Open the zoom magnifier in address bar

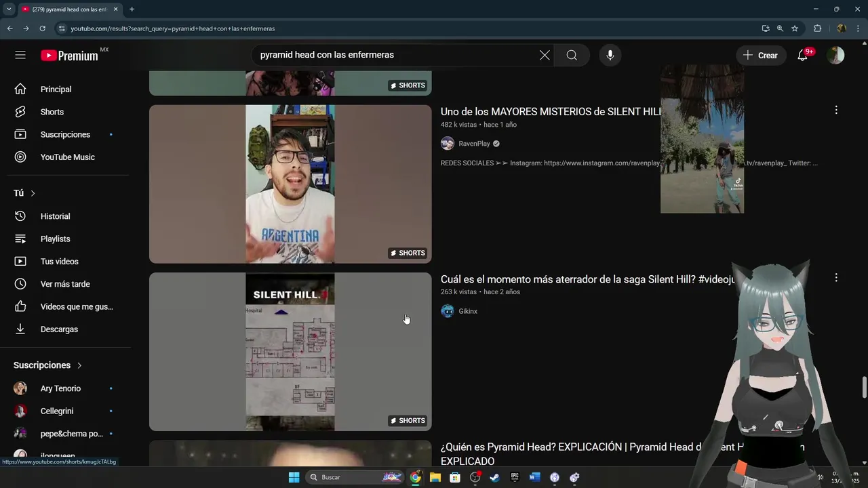click(780, 28)
